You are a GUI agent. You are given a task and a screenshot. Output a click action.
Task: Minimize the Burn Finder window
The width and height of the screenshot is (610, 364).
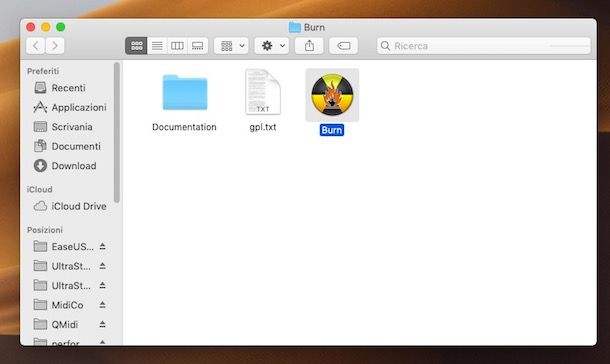(x=46, y=27)
